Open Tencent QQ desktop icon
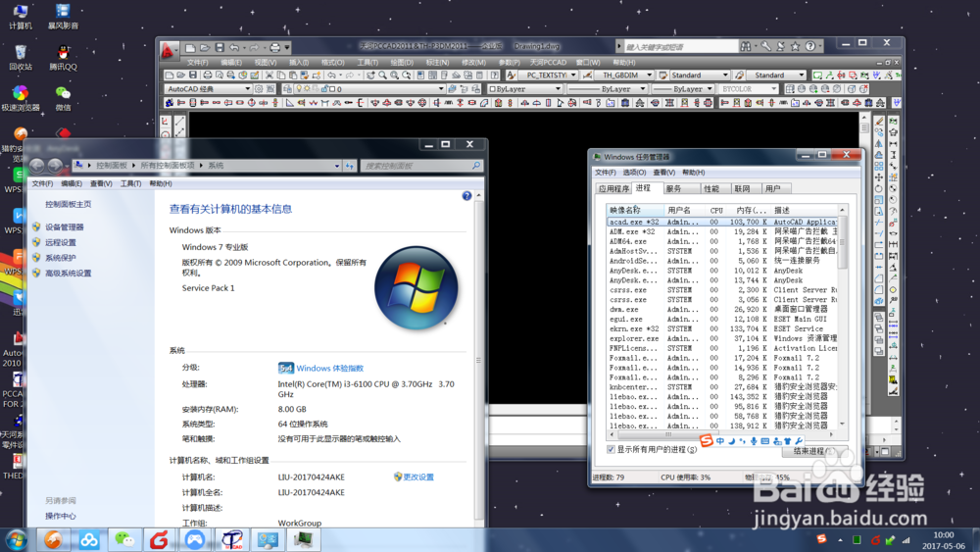Screen dimensions: 980x552 click(63, 58)
